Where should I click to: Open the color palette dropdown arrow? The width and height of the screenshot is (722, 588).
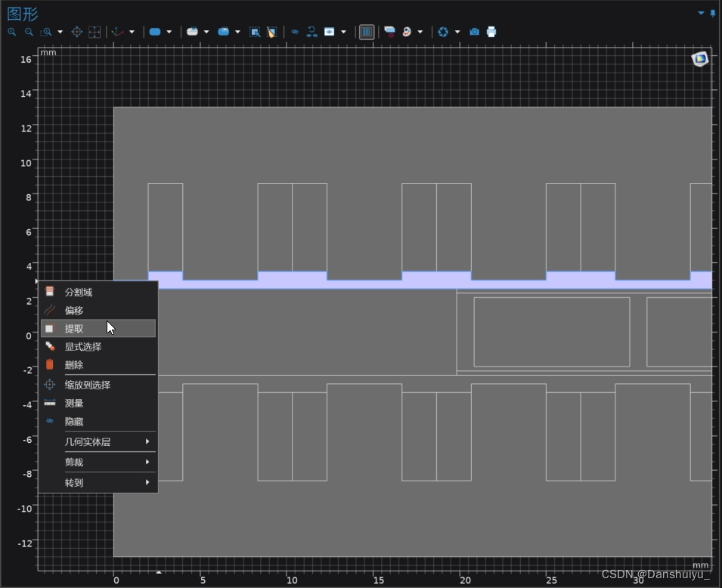click(x=420, y=32)
